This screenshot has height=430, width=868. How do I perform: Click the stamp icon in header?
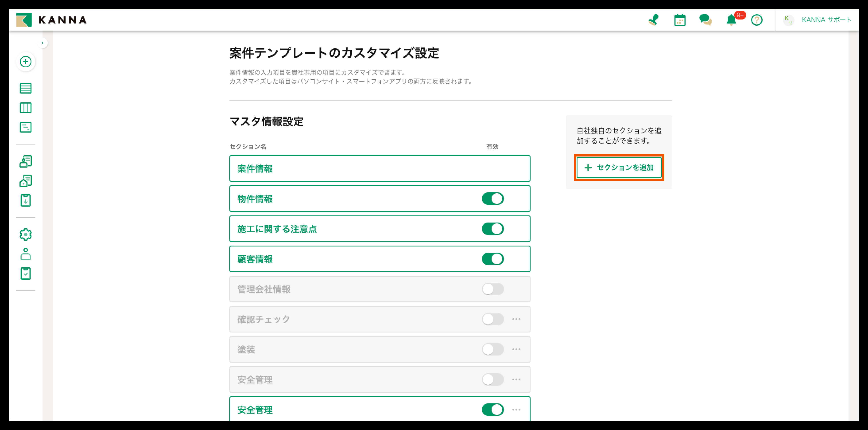pyautogui.click(x=654, y=20)
